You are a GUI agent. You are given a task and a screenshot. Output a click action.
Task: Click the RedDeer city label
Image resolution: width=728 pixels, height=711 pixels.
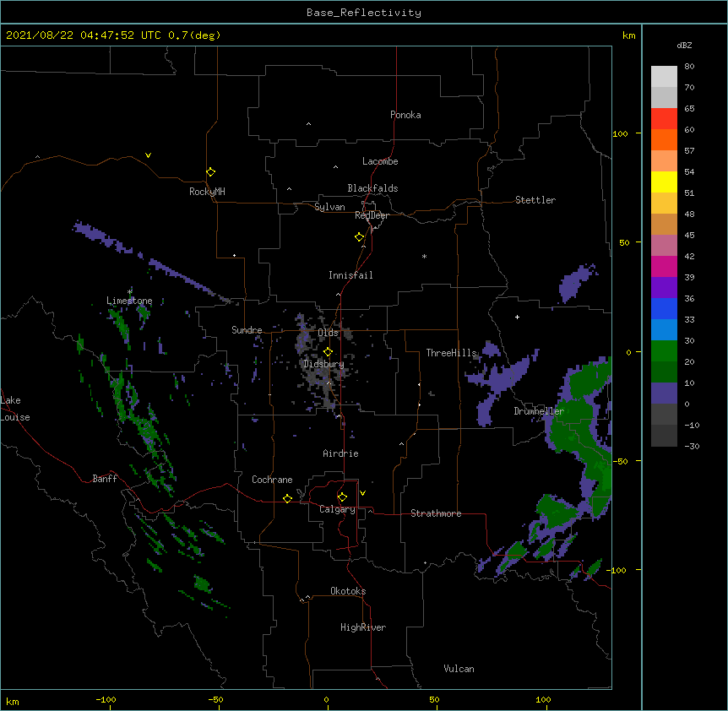pyautogui.click(x=372, y=215)
